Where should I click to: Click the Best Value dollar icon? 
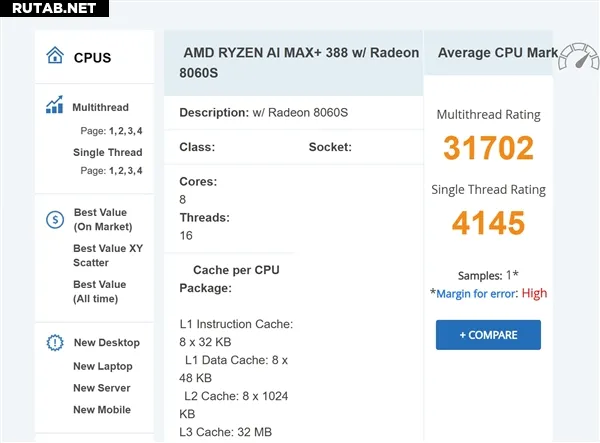[x=55, y=219]
